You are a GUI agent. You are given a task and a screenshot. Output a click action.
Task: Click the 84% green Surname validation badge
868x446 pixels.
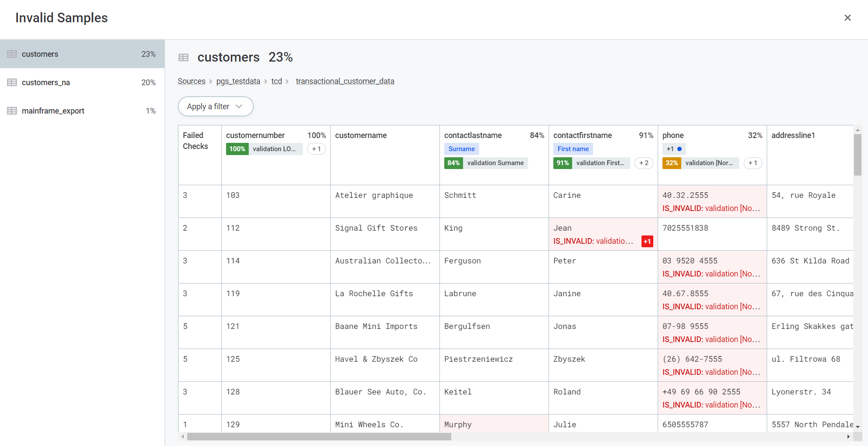pos(453,163)
